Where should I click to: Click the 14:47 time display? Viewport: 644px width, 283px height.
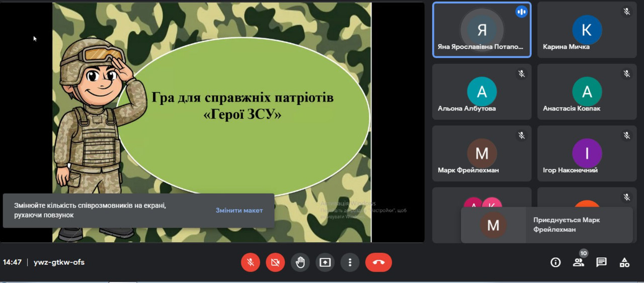(x=12, y=262)
